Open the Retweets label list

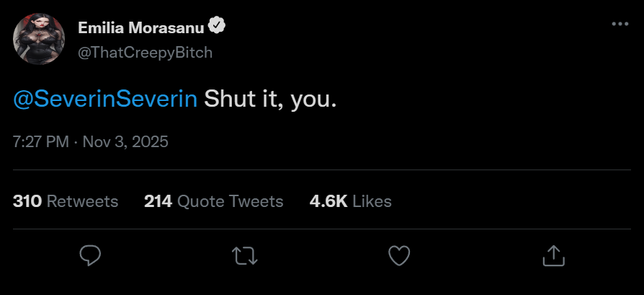[x=82, y=201]
